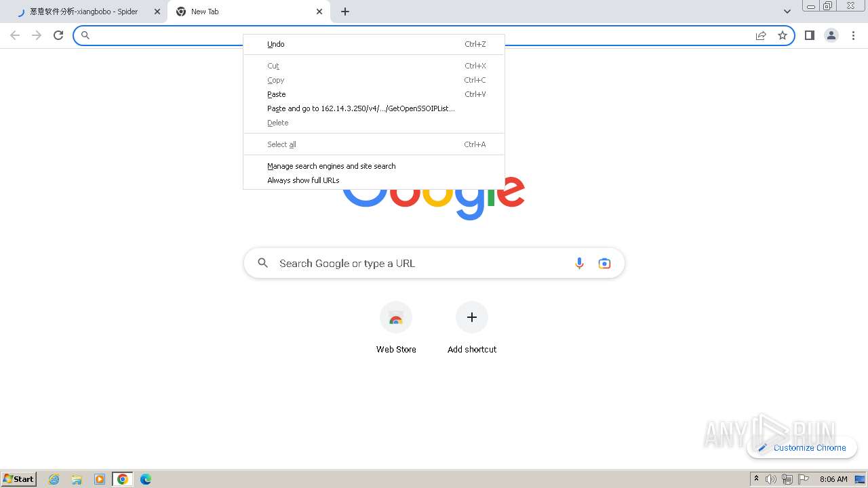Click the Copy context menu entry

click(374, 80)
